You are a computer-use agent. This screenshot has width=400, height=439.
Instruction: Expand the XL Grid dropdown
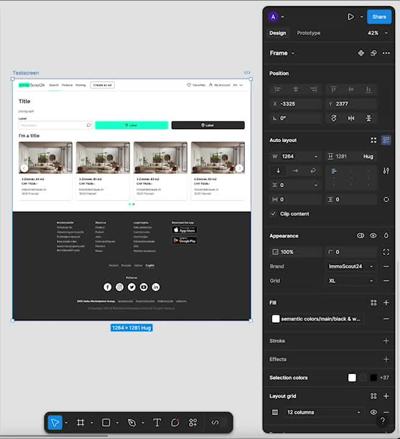point(351,281)
